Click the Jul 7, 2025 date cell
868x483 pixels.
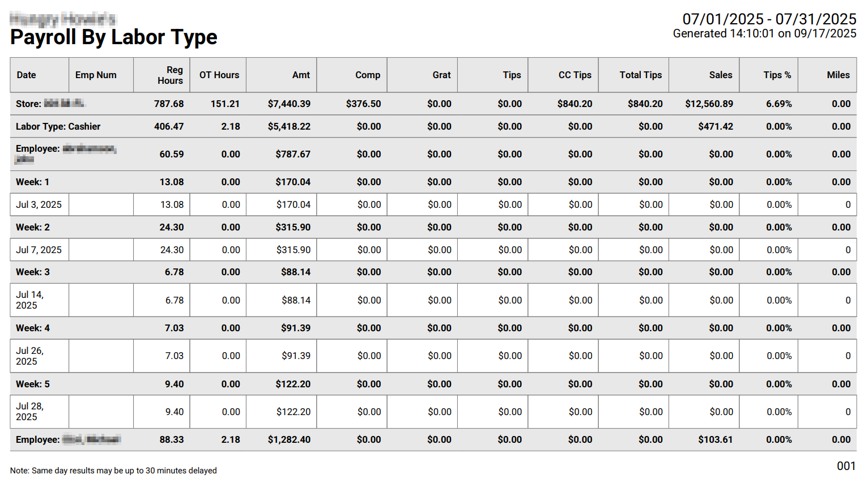39,250
